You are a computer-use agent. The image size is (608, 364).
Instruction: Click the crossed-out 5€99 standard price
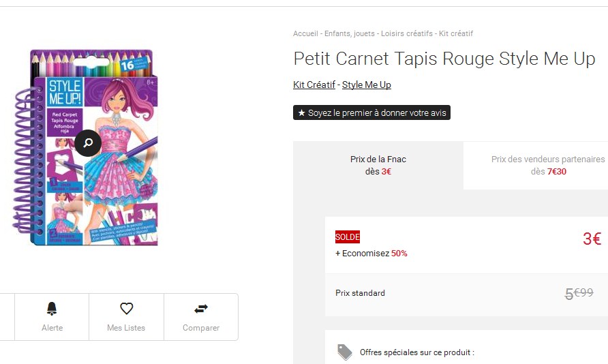[x=579, y=293]
